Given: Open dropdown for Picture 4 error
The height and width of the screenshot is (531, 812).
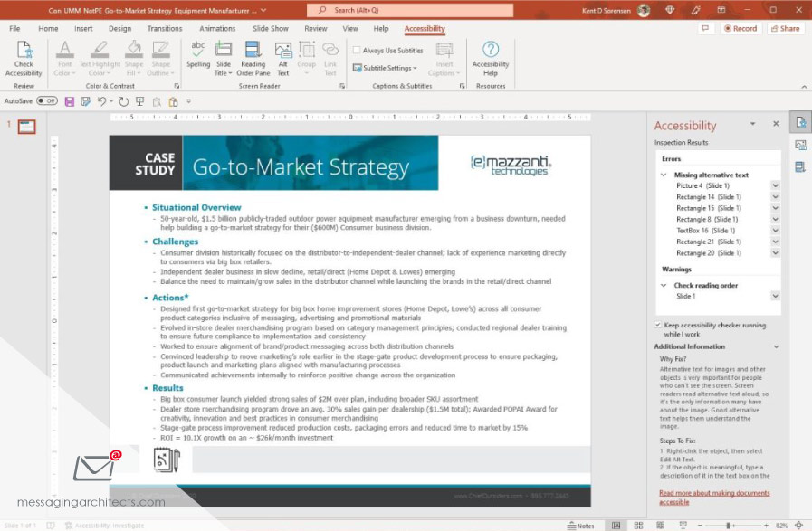Looking at the screenshot, I should pyautogui.click(x=775, y=185).
